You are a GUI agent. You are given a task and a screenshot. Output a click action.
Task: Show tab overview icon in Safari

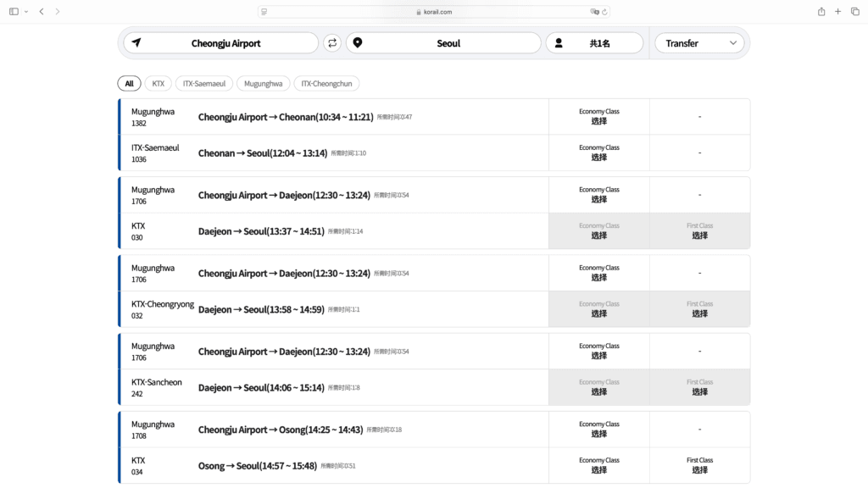coord(855,12)
